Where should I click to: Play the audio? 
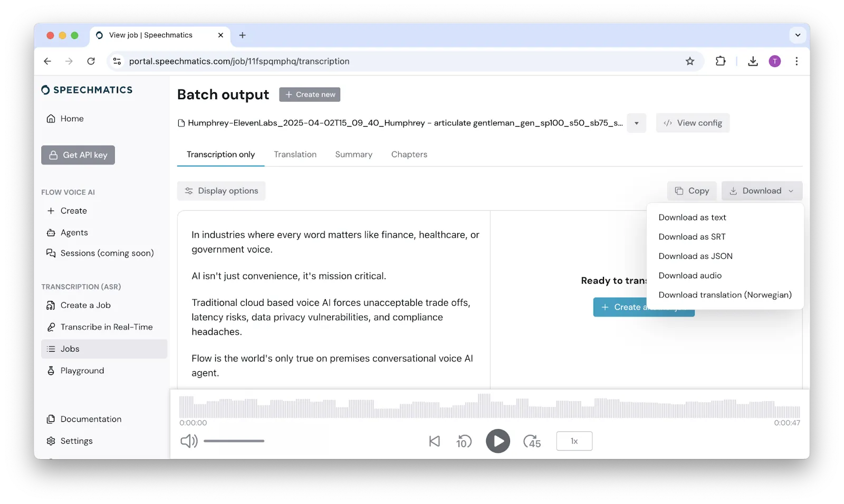pyautogui.click(x=497, y=441)
